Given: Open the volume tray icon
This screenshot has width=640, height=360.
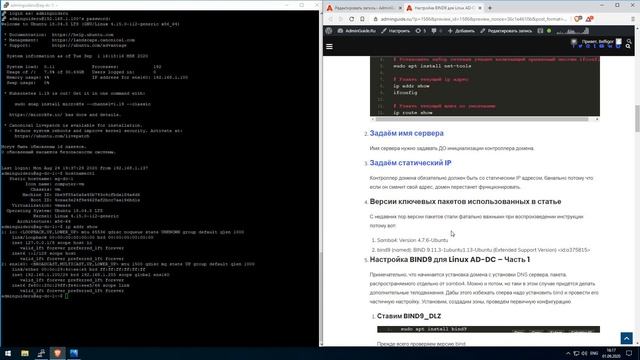Looking at the screenshot, I should 584,353.
